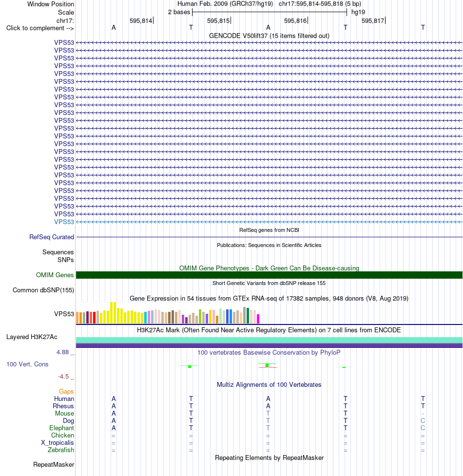Click the hg19 text beside the scale bar
This screenshot has height=476, width=463.
point(358,12)
